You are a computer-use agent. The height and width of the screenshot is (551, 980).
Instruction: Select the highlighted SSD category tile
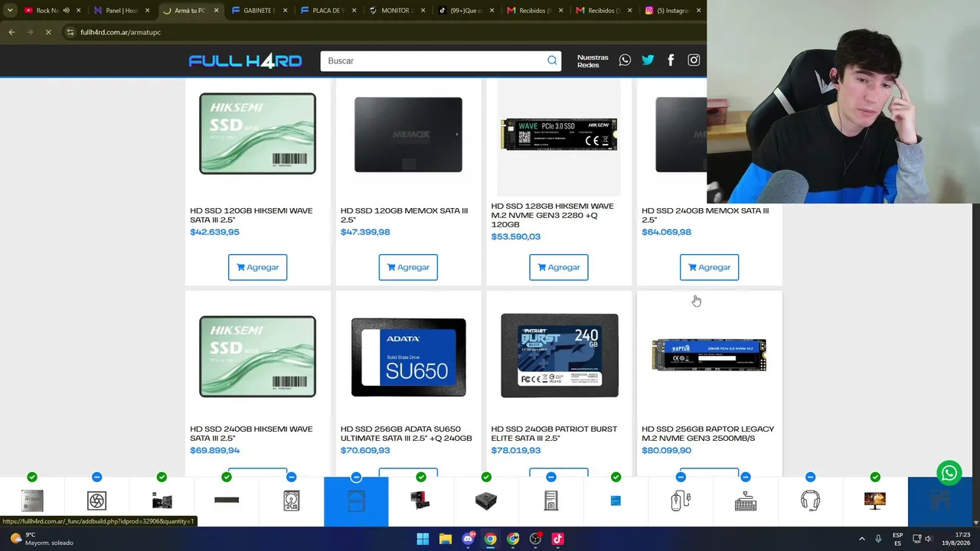(x=356, y=501)
